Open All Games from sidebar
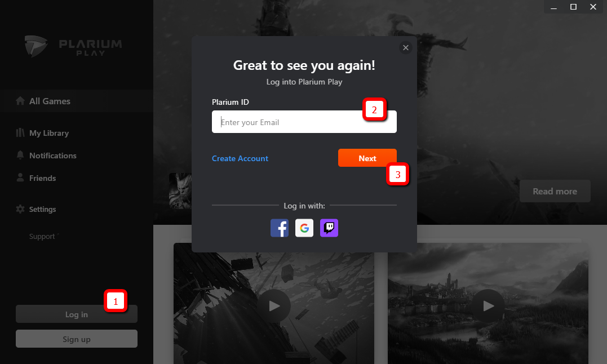The height and width of the screenshot is (364, 607). pyautogui.click(x=50, y=101)
